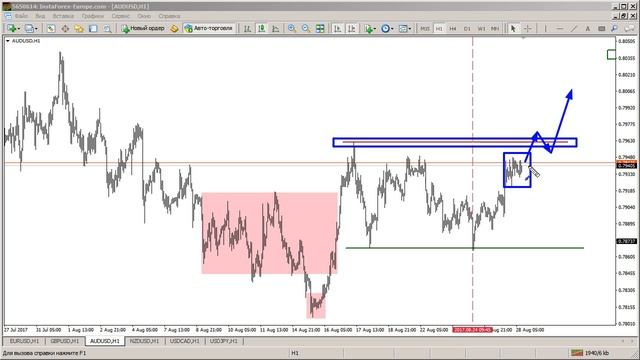
Task: Open the New Chart toolbar icon
Action: click(11, 28)
